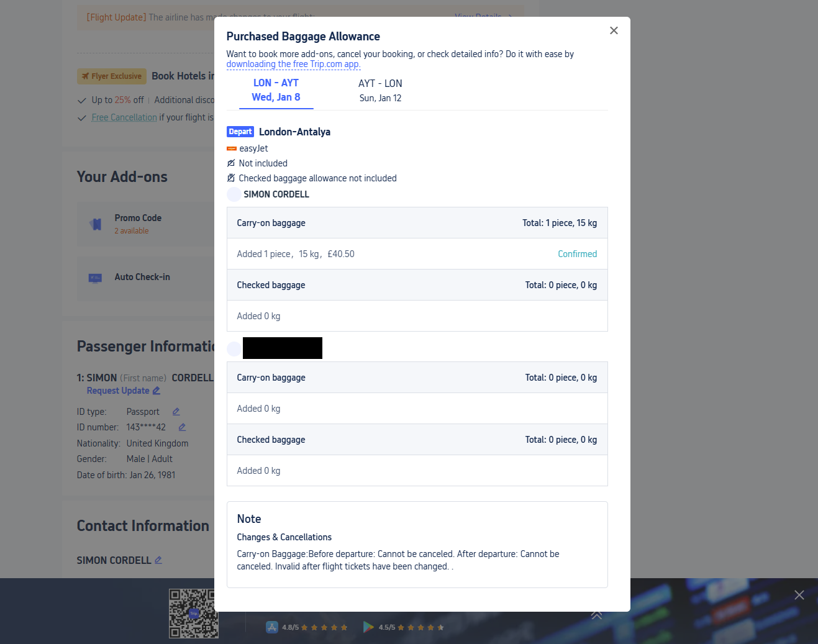Click the Trip.com QR code image
This screenshot has height=644, width=818.
[193, 614]
